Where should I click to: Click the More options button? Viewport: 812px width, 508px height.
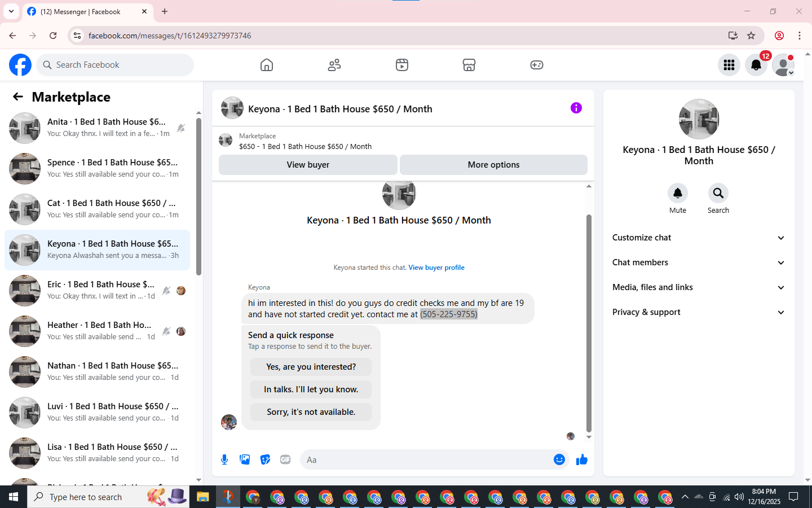(x=493, y=165)
